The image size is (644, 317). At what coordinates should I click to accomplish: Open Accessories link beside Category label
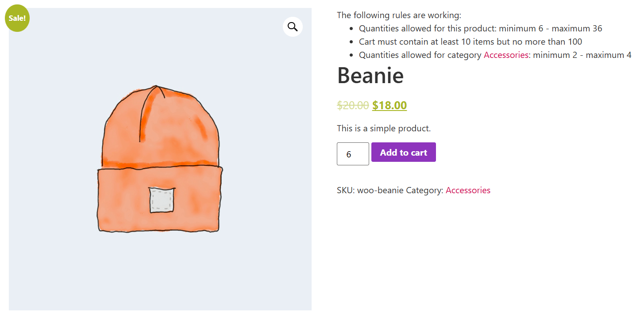[468, 190]
